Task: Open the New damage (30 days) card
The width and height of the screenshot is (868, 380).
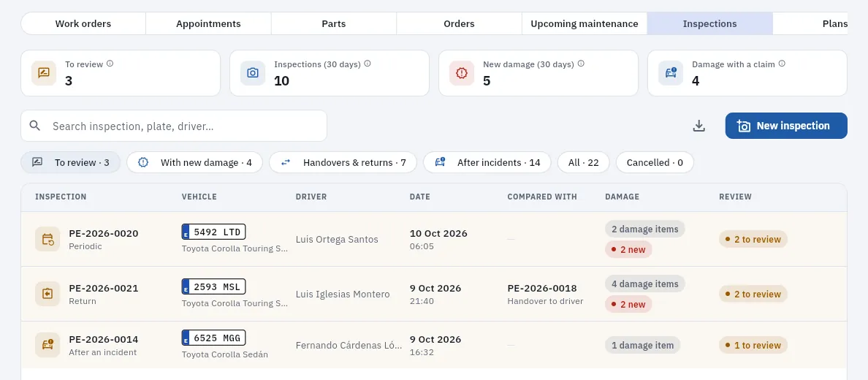Action: [538, 73]
